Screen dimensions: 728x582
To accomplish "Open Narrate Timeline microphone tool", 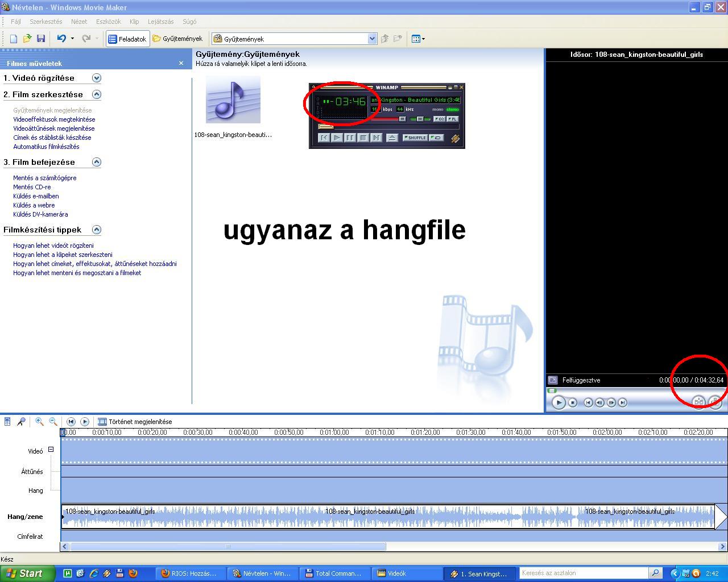I will [x=21, y=421].
